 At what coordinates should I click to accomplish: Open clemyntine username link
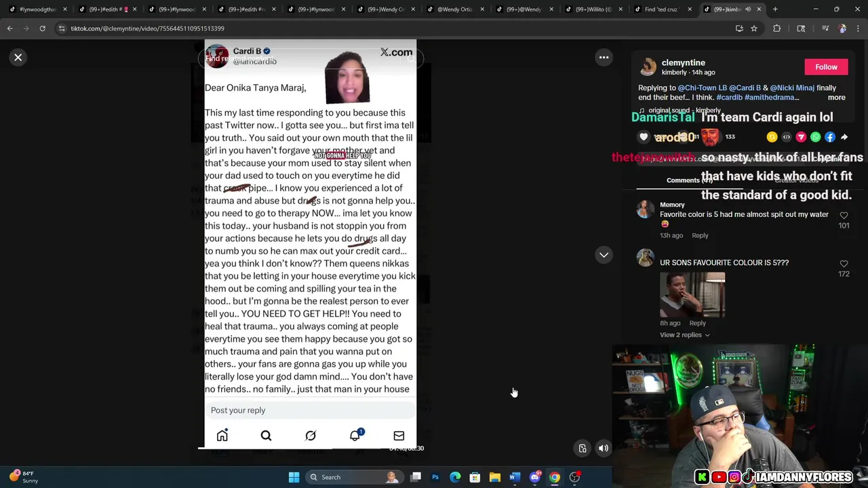[x=683, y=62]
